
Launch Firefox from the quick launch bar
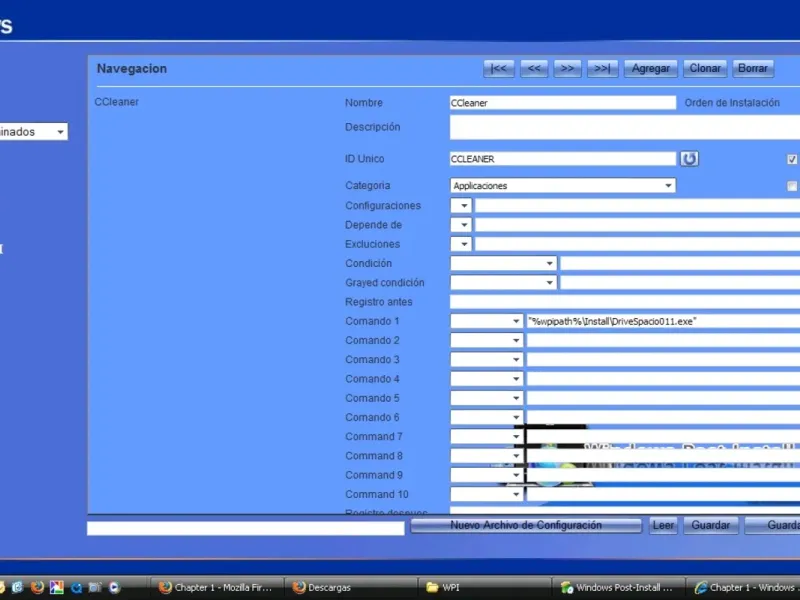pyautogui.click(x=37, y=587)
